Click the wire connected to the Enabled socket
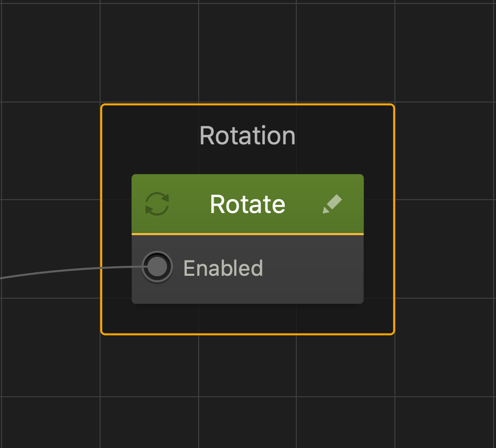 60,270
